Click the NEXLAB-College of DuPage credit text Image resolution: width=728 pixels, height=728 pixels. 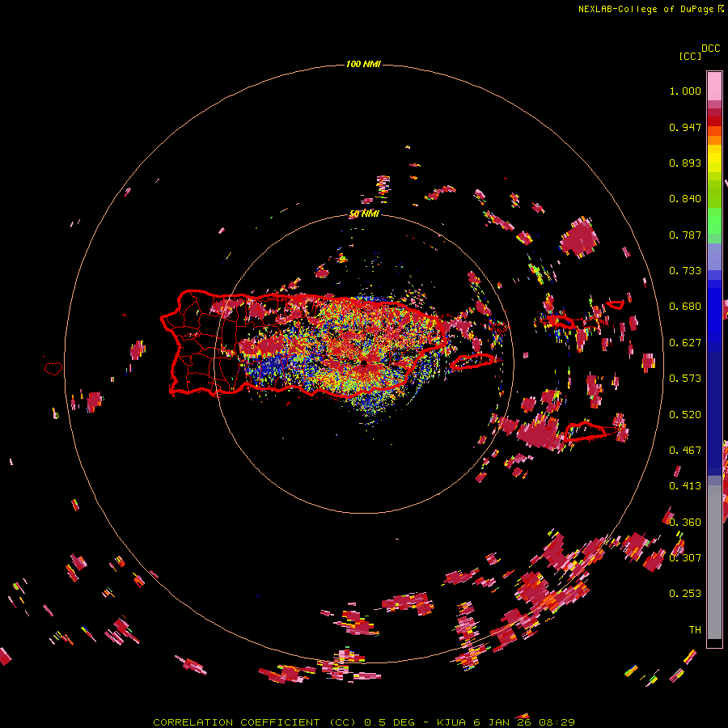tap(650, 9)
